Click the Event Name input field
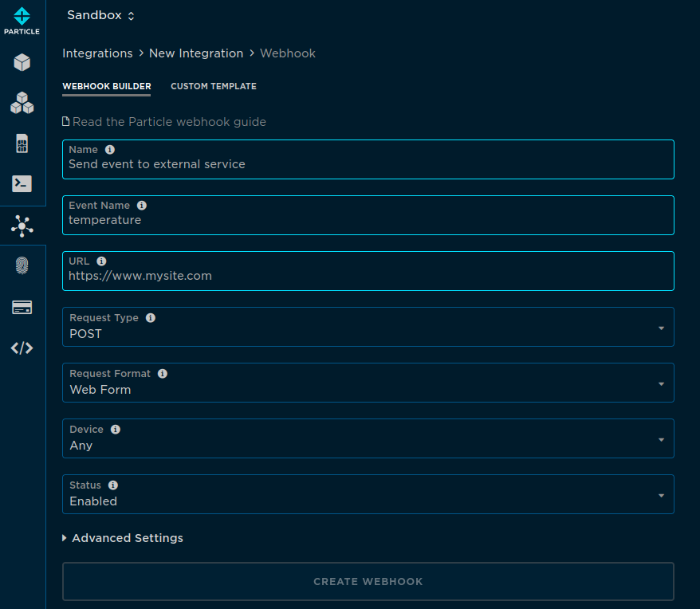This screenshot has height=609, width=700. (368, 220)
